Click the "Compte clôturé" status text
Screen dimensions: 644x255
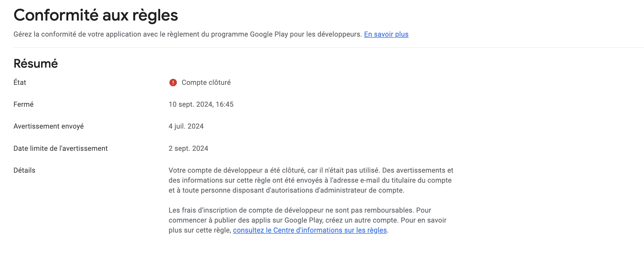click(206, 83)
